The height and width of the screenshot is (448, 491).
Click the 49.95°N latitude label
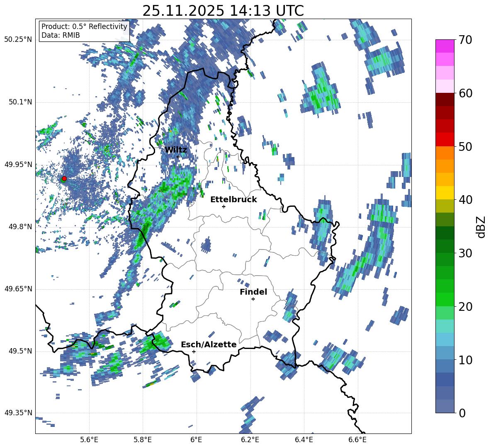tap(18, 164)
